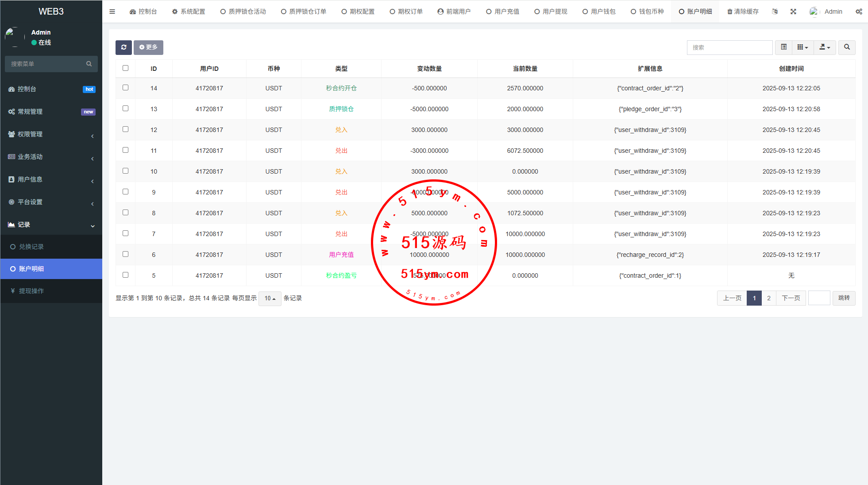This screenshot has width=868, height=485.
Task: Open the 10 records-per-page dropdown
Action: pos(270,298)
